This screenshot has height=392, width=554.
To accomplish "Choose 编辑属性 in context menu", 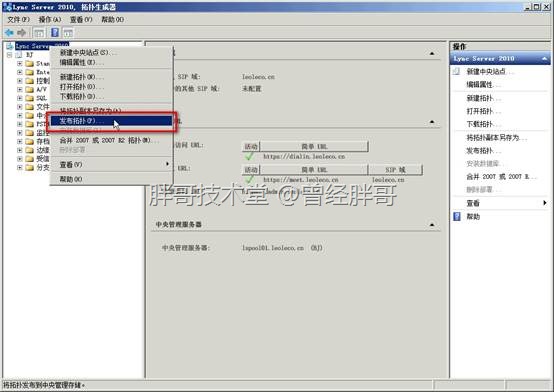I will (x=111, y=63).
